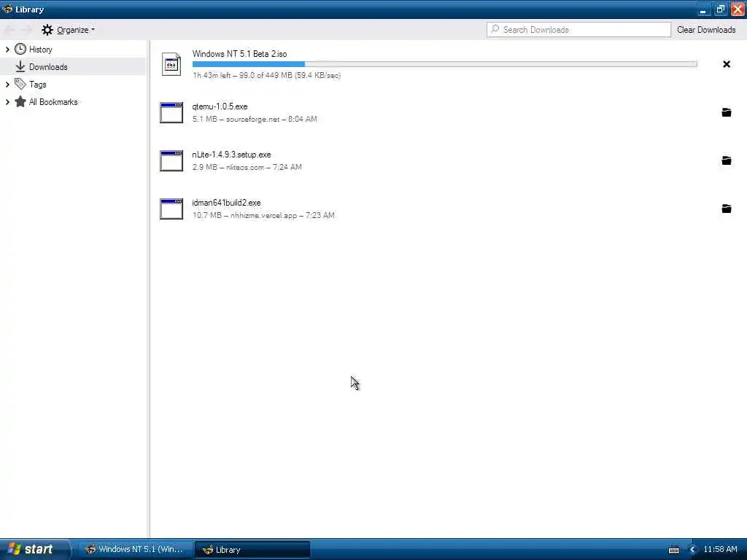Click the nhhizme.vercel.app source text
747x560 pixels.
point(263,215)
